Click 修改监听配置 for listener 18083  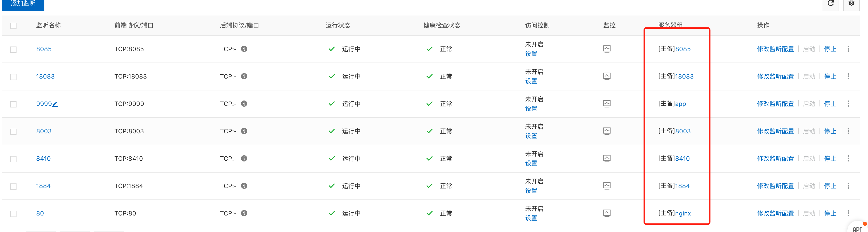point(775,76)
